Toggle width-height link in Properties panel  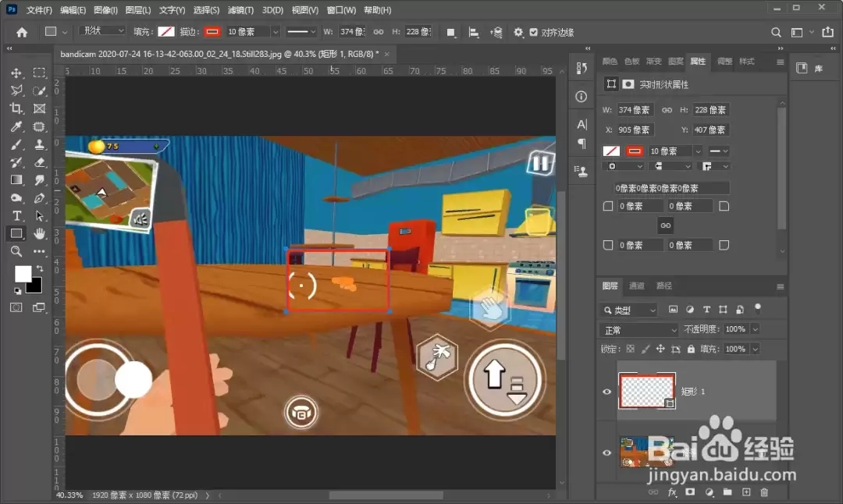click(667, 109)
